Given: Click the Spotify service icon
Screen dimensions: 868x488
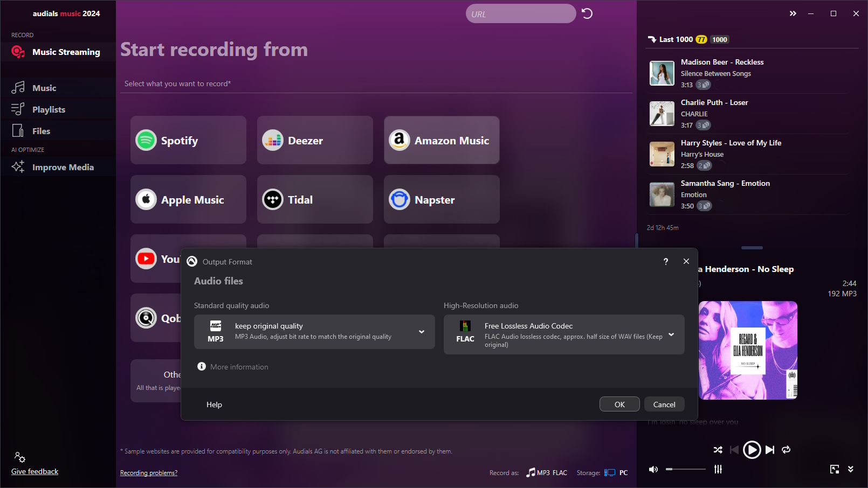Looking at the screenshot, I should click(146, 141).
